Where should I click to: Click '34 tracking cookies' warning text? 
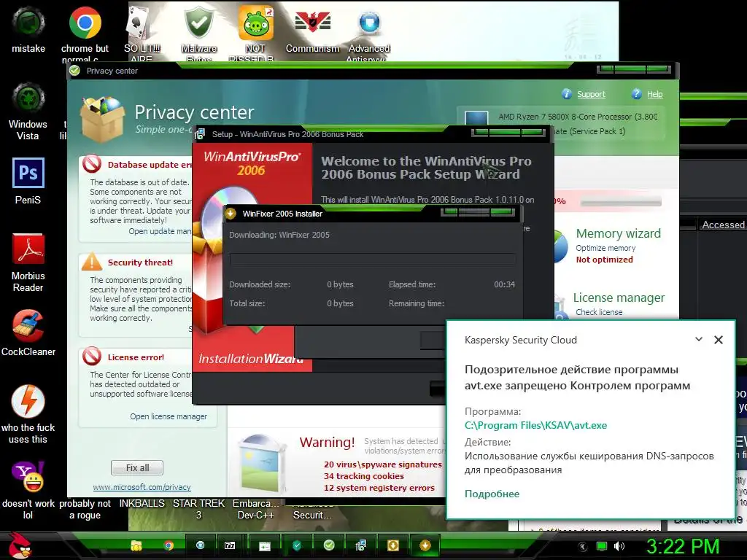tap(364, 476)
